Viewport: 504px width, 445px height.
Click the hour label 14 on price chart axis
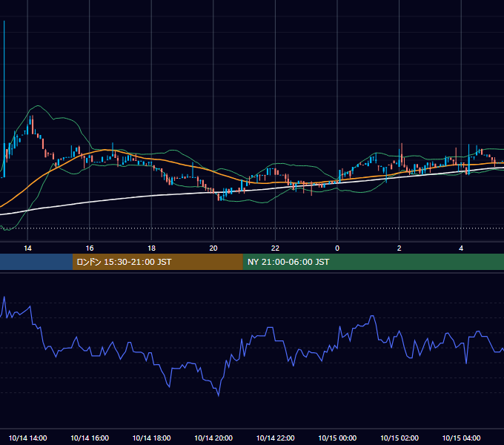point(27,248)
